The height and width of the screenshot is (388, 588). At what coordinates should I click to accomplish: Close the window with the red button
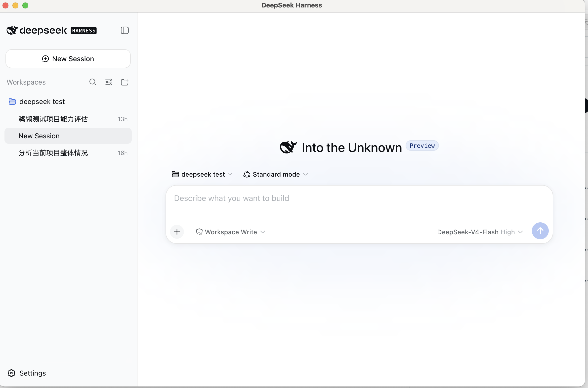click(5, 5)
